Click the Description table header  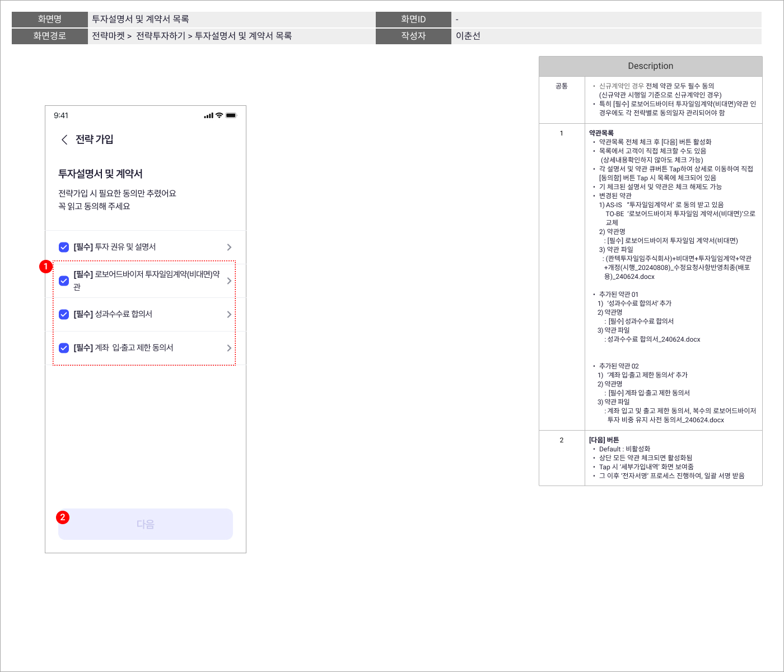click(651, 66)
